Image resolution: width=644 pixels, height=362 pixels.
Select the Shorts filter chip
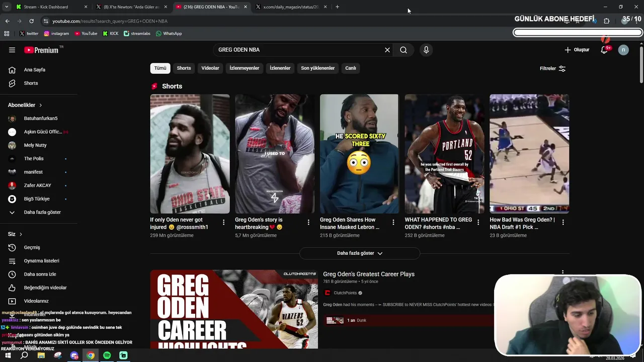[x=184, y=68]
